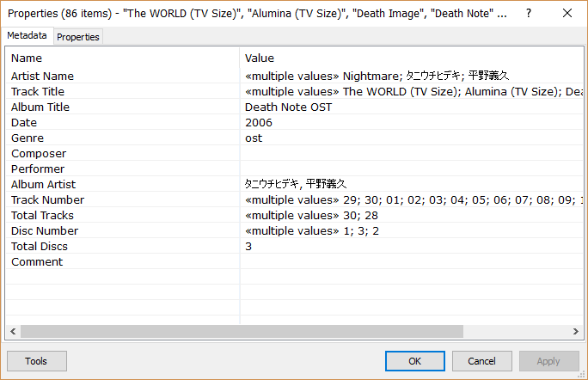
Task: Select the Total Tracks row label
Action: pos(42,215)
